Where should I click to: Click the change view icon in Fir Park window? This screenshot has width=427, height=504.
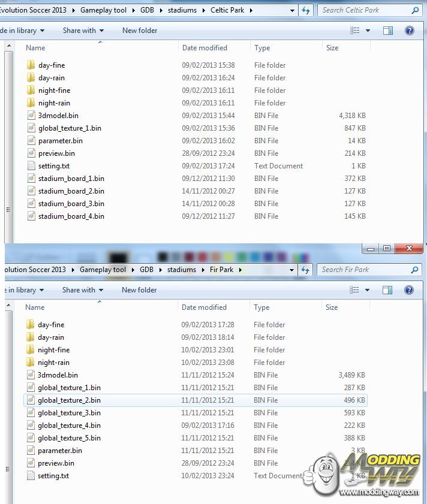tap(354, 290)
